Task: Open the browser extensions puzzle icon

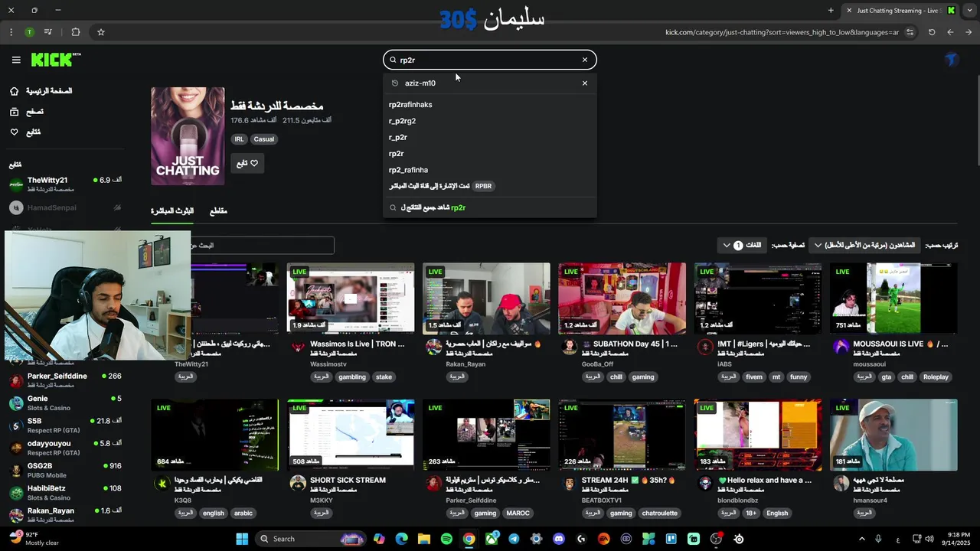Action: [76, 32]
